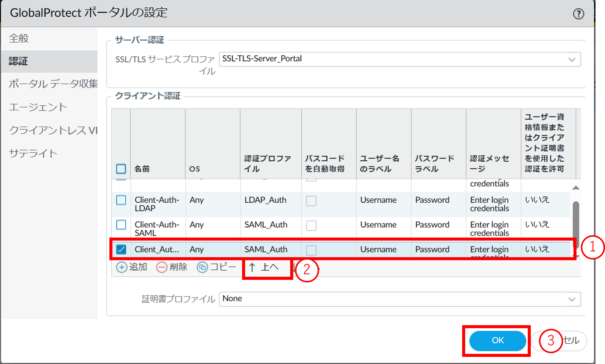This screenshot has height=364, width=605.
Task: Click the 名前 column header
Action: tap(142, 169)
